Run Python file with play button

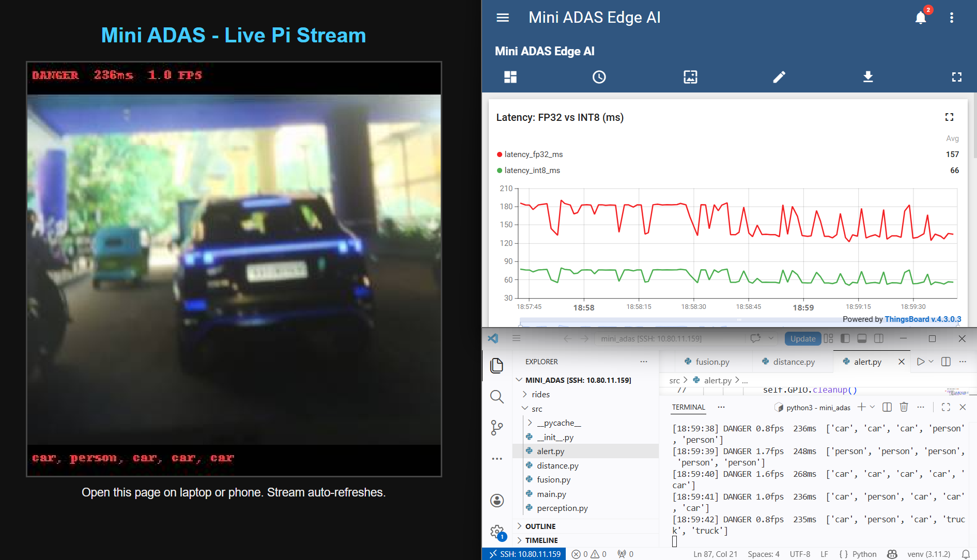(x=921, y=362)
